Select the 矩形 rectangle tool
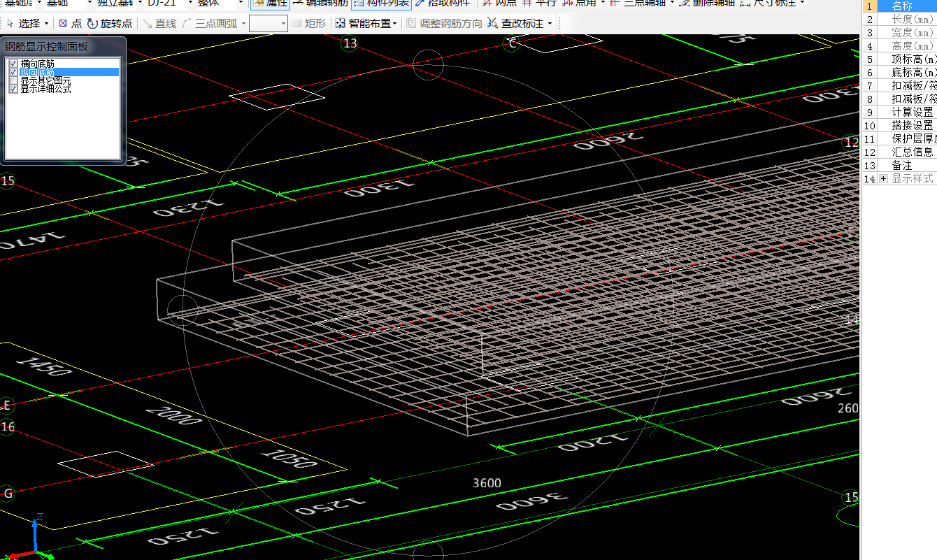The image size is (937, 560). pos(308,24)
